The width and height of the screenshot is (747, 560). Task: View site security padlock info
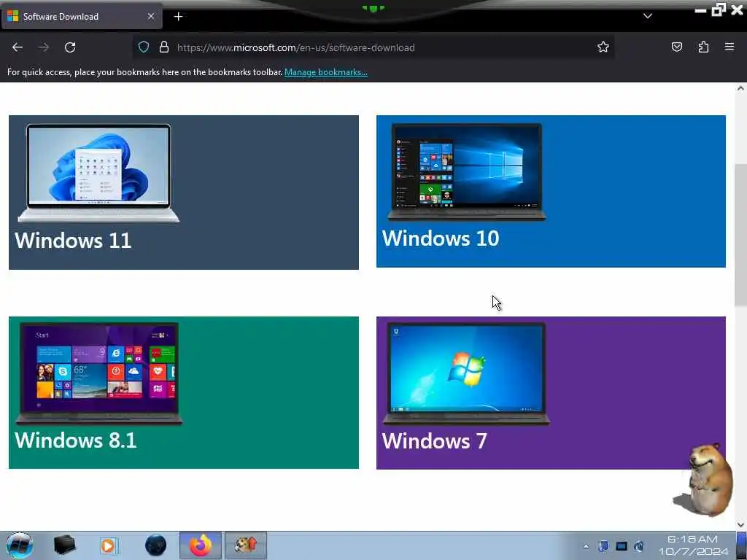point(164,47)
